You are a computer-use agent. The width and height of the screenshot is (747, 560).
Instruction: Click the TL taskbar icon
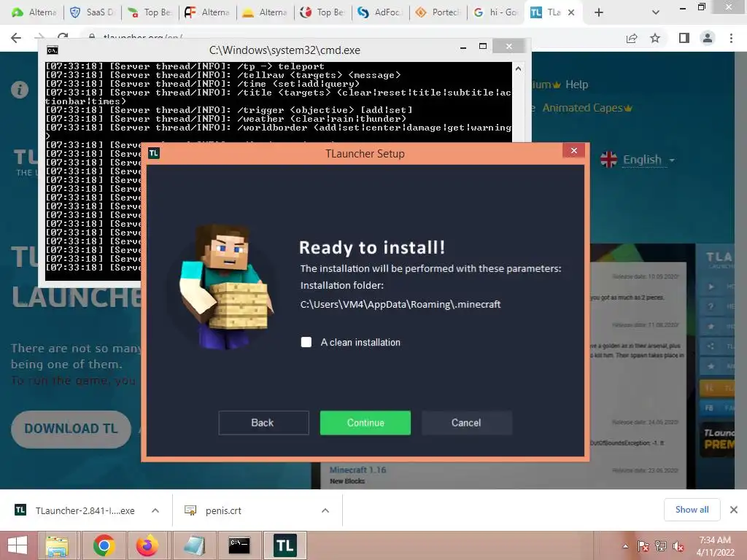tap(285, 545)
